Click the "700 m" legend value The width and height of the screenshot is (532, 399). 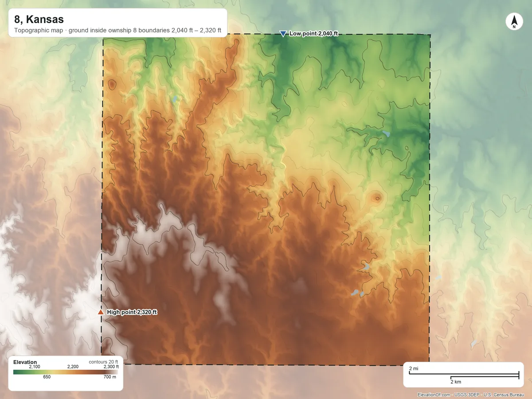(x=110, y=377)
